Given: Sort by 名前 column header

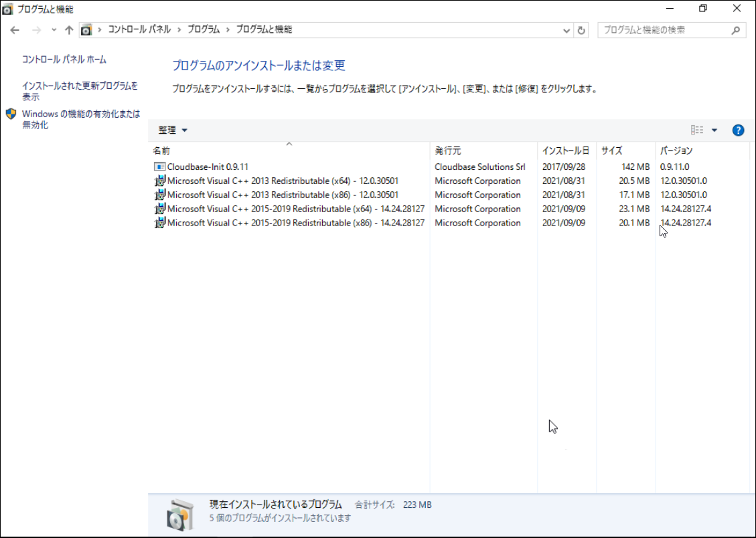Looking at the screenshot, I should 289,151.
